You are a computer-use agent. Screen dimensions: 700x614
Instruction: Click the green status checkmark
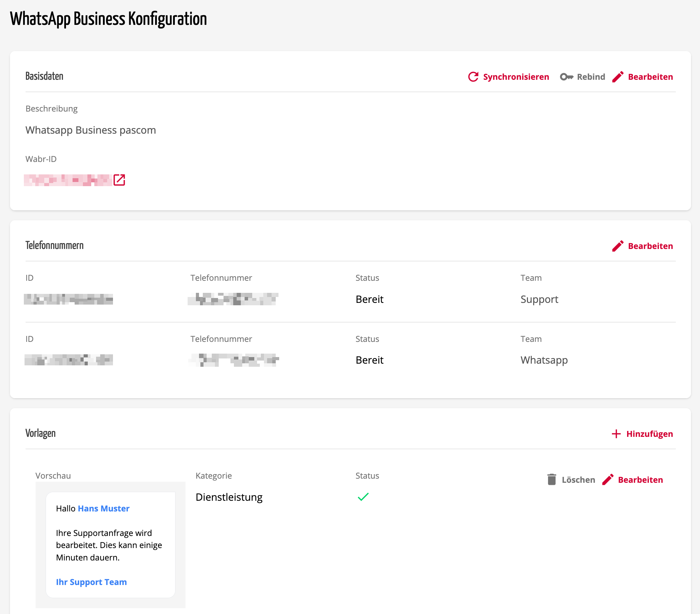[x=363, y=497]
